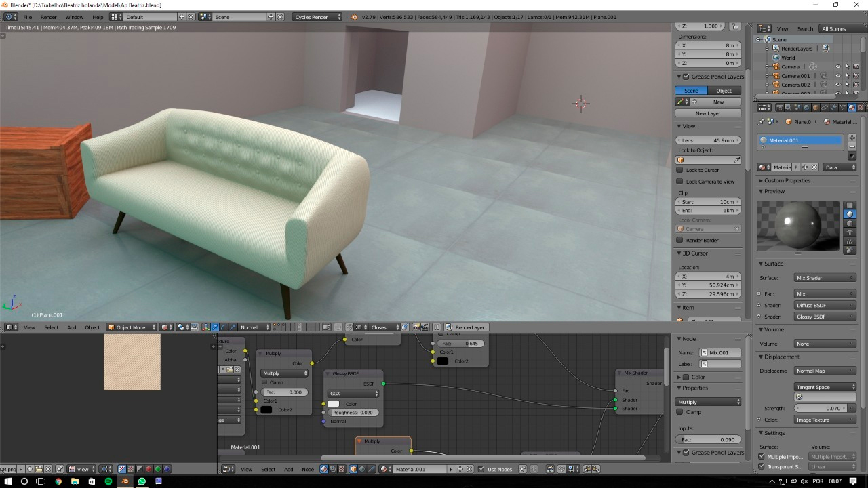Remove the material slot

point(852,146)
